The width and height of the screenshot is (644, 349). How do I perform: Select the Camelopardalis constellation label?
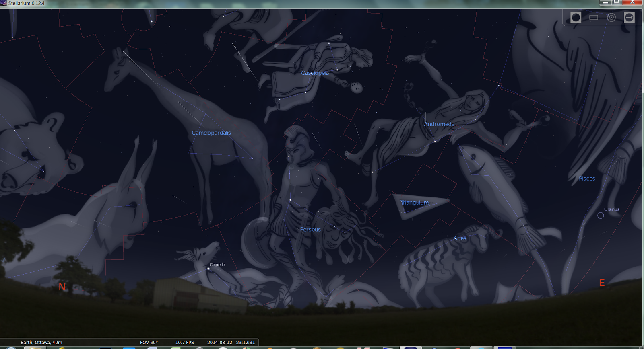(x=211, y=133)
